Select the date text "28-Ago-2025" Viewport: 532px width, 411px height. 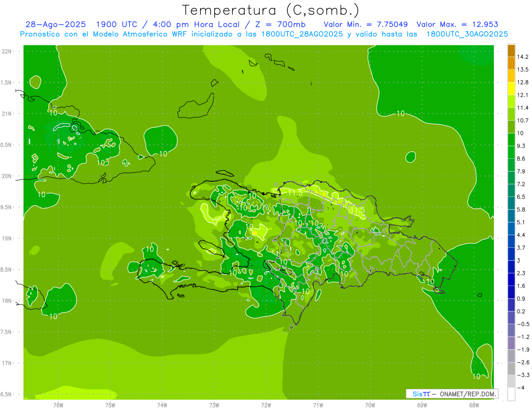click(55, 24)
